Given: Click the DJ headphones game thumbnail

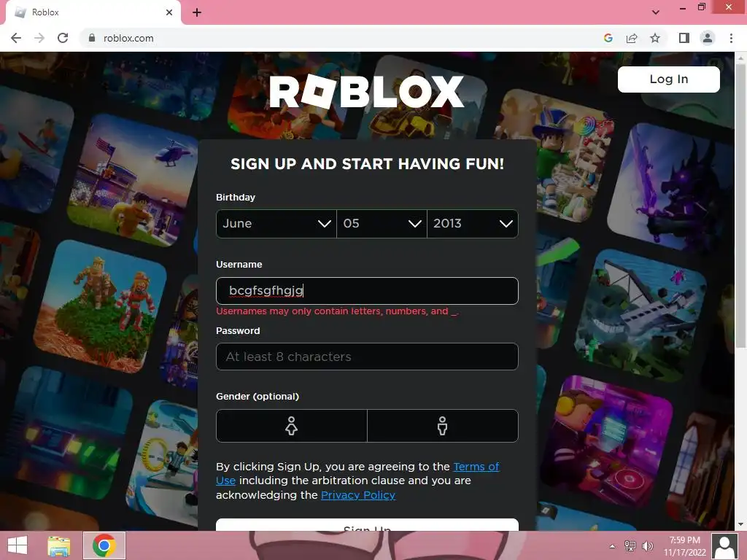Looking at the screenshot, I should (606, 443).
